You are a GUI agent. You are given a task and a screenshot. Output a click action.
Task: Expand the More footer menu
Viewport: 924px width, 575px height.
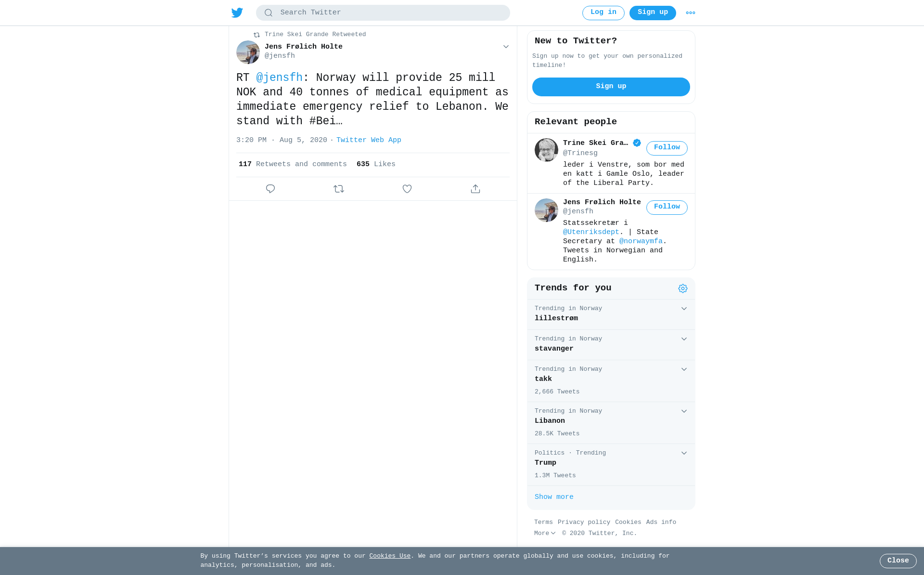(x=545, y=533)
